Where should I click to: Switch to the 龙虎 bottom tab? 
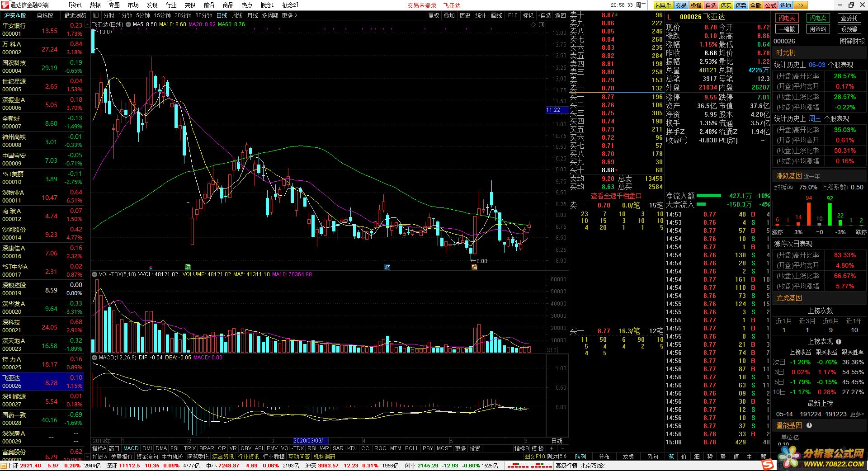628,457
